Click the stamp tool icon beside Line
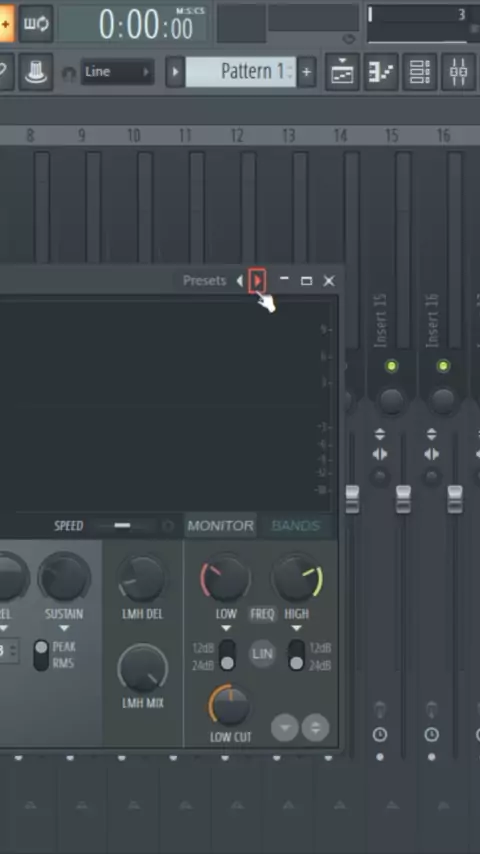Viewport: 480px width, 854px height. click(36, 71)
